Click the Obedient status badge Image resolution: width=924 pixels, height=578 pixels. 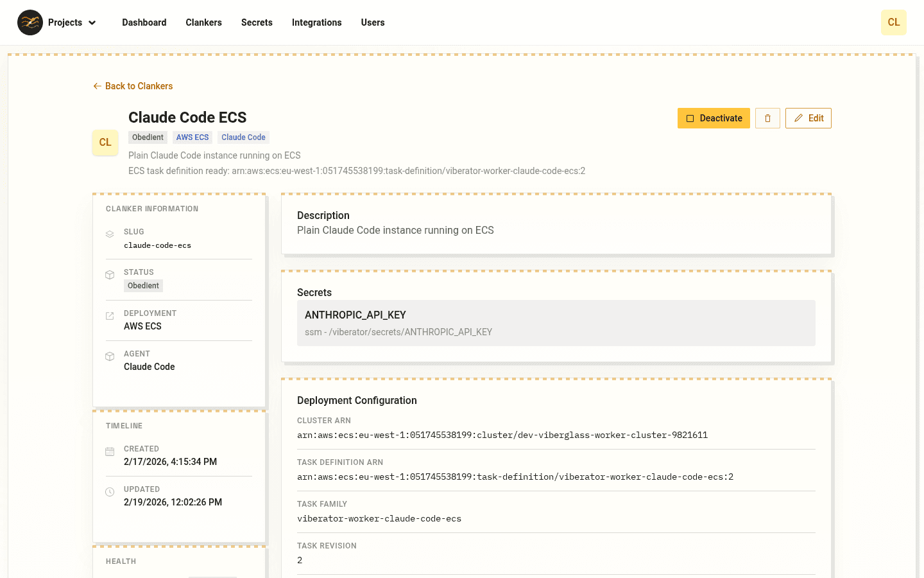tap(148, 137)
